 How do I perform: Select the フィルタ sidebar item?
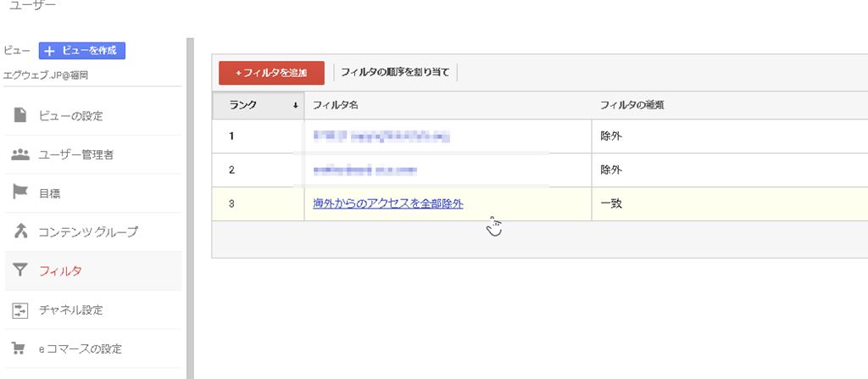[93, 271]
